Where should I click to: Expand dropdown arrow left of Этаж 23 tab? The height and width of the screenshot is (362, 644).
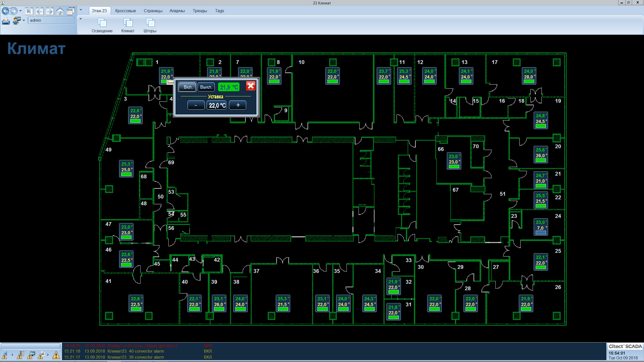pos(81,10)
